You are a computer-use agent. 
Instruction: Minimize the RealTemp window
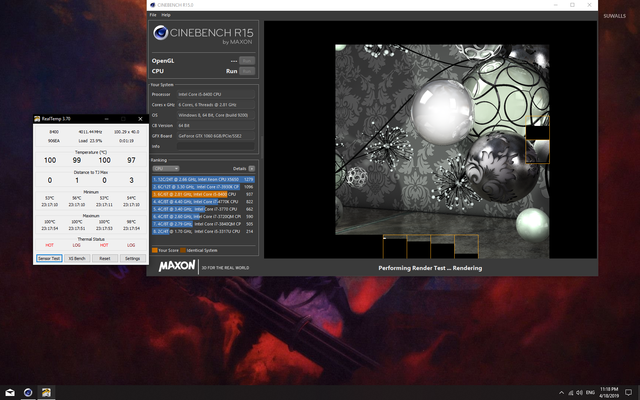[x=106, y=119]
